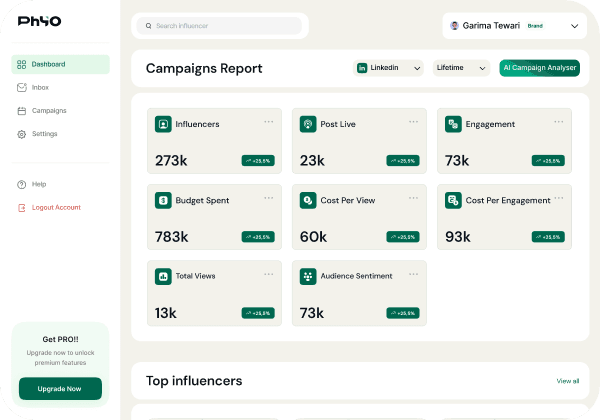Viewport: 600px width, 420px height.
Task: Open Settings in the sidebar
Action: tap(44, 133)
